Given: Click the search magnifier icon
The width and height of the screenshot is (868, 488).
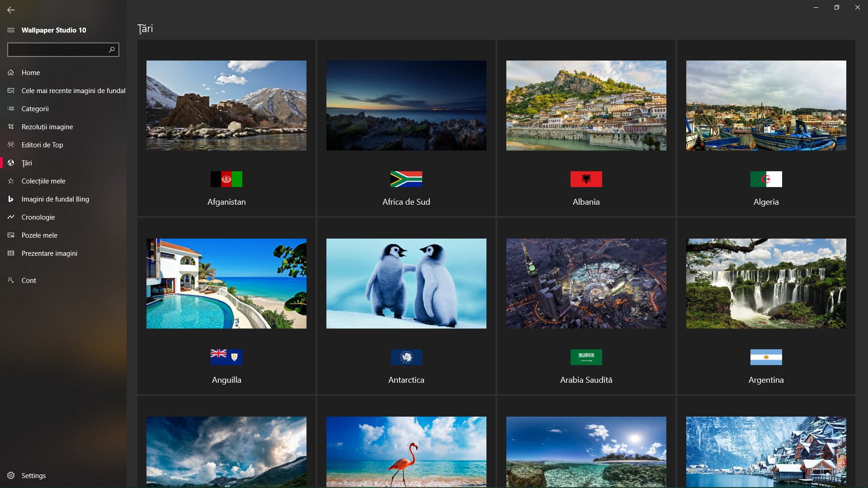Looking at the screenshot, I should coord(112,49).
